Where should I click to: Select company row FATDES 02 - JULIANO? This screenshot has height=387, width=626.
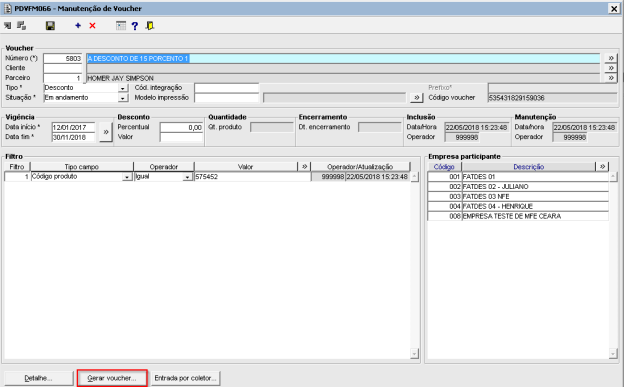518,187
